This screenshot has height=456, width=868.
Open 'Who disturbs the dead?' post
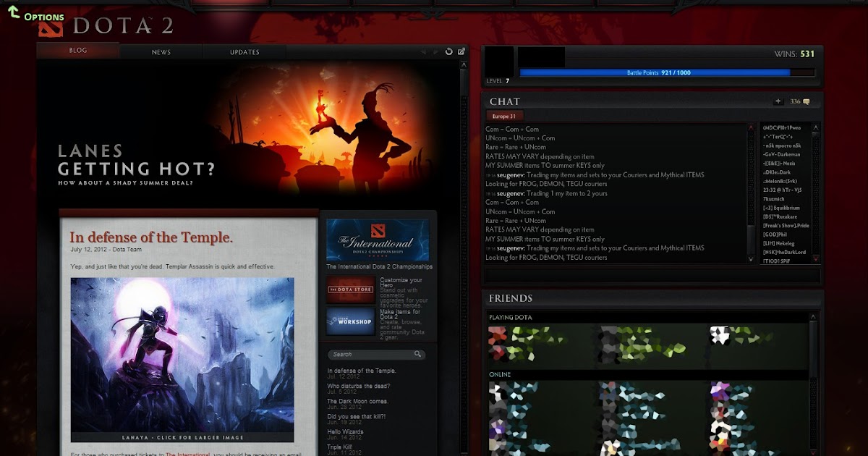[x=359, y=386]
